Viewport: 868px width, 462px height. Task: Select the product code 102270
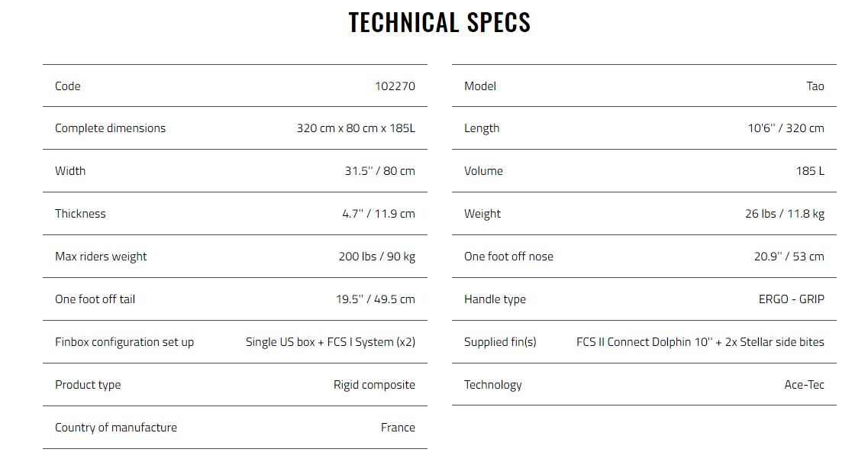pos(395,86)
